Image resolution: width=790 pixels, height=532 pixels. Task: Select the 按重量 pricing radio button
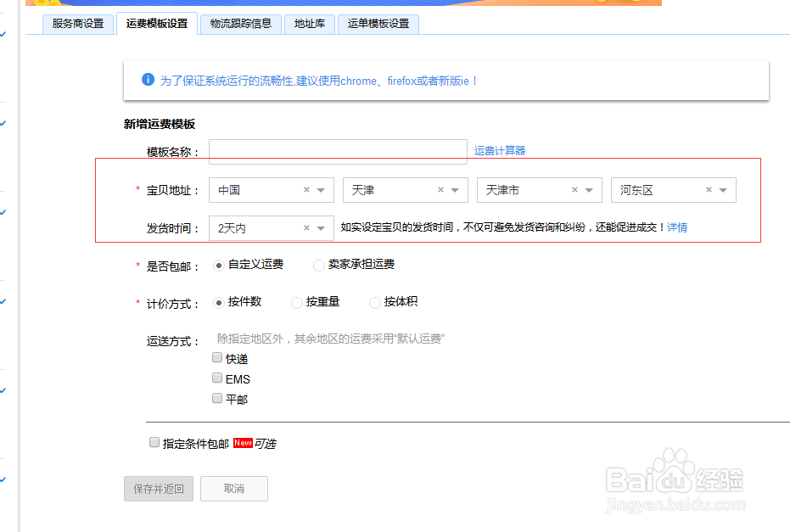click(x=295, y=302)
